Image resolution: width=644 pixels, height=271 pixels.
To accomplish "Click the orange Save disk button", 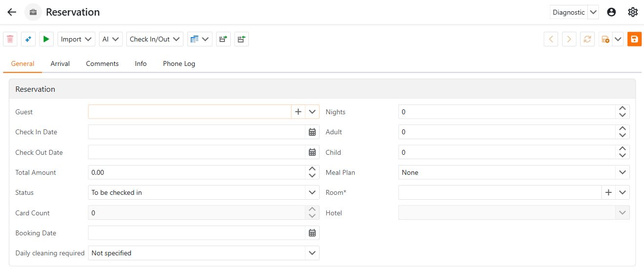I will click(634, 39).
